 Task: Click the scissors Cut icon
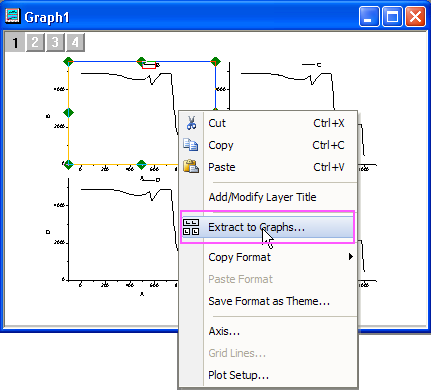[191, 123]
